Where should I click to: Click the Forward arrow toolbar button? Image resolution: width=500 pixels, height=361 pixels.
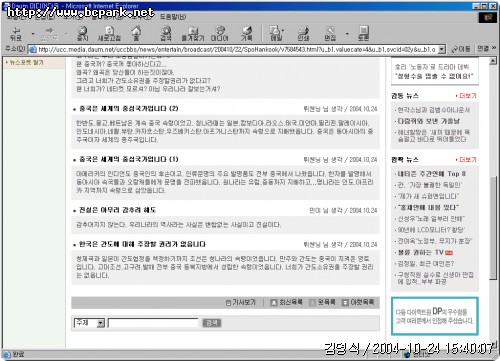pos(49,33)
